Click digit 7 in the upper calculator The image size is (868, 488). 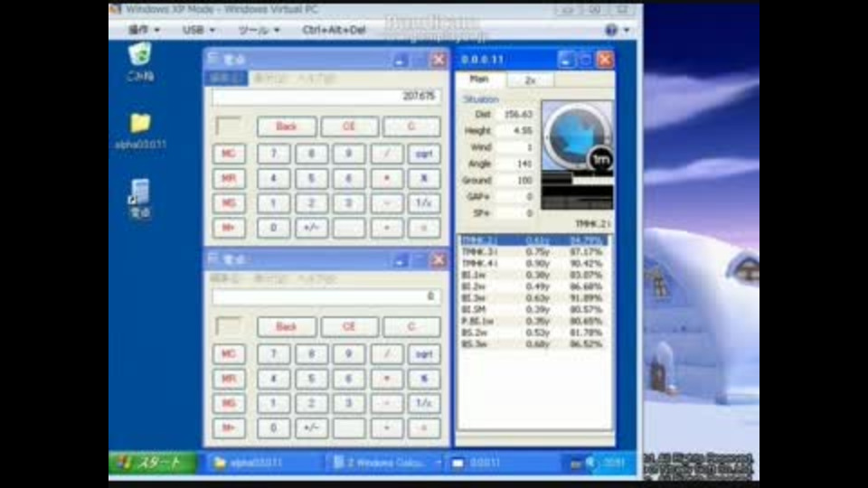(x=273, y=154)
